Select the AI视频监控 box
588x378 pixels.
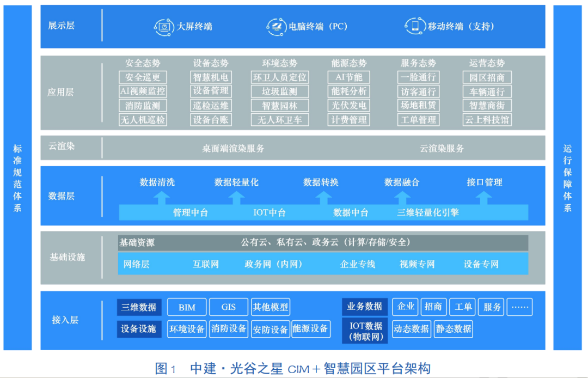pos(143,91)
